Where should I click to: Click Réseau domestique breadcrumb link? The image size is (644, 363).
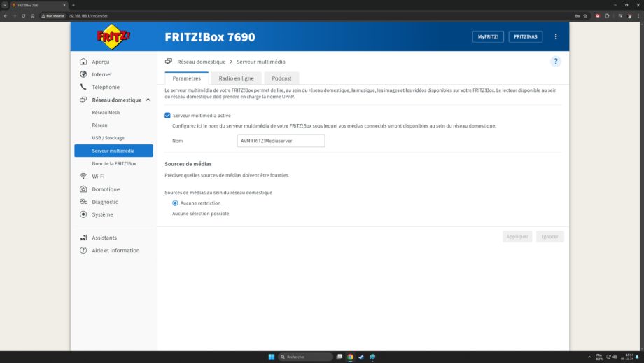[x=202, y=62]
